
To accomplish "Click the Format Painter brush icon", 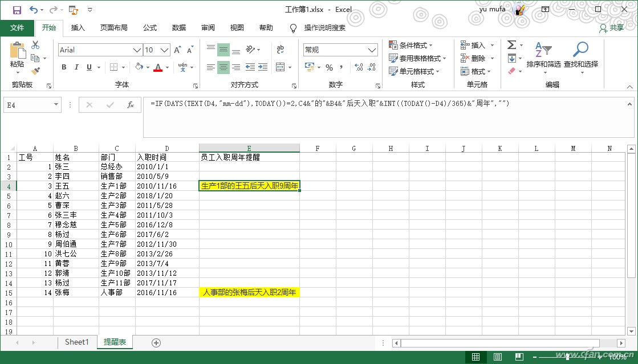I will point(36,71).
